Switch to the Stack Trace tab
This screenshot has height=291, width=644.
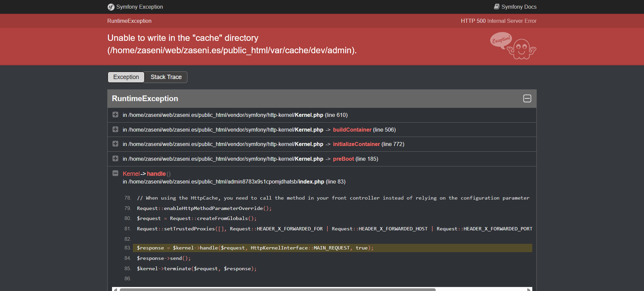click(166, 77)
